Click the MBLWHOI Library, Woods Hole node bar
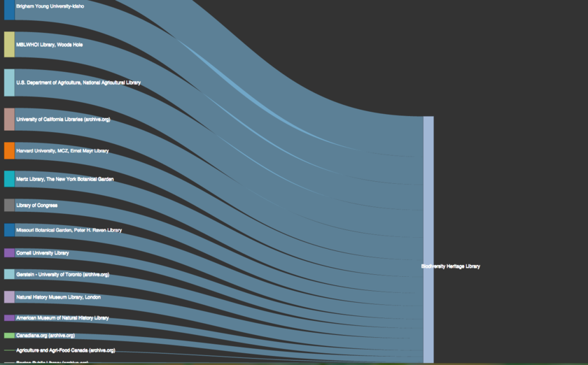This screenshot has width=588, height=365. [x=9, y=45]
